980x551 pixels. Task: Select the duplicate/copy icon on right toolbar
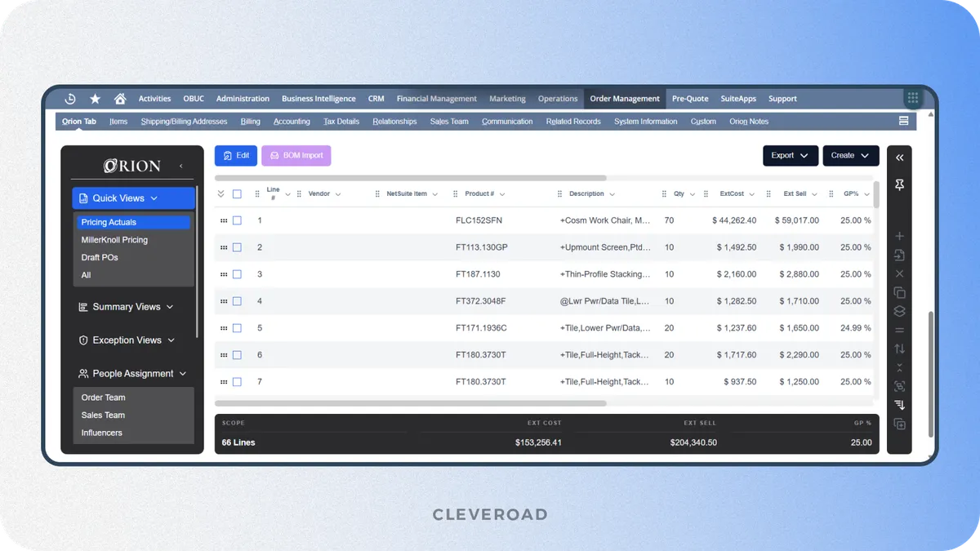(x=899, y=292)
